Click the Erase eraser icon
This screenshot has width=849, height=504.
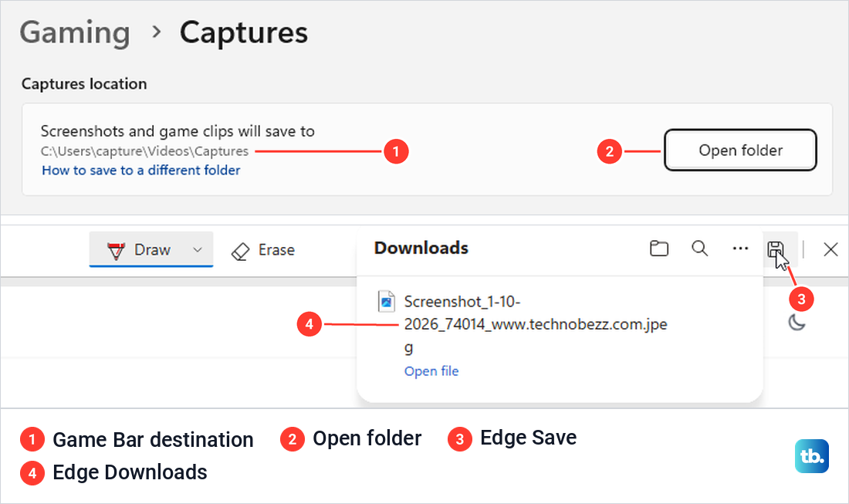point(240,251)
